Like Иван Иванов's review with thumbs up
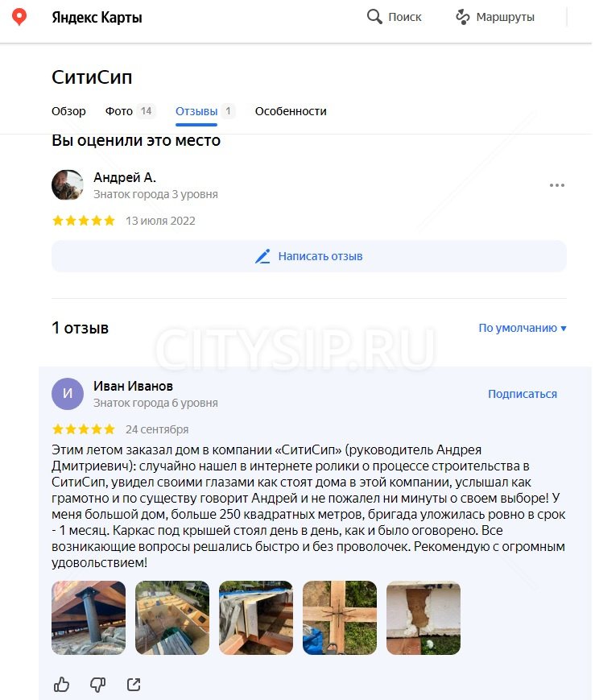 point(62,685)
